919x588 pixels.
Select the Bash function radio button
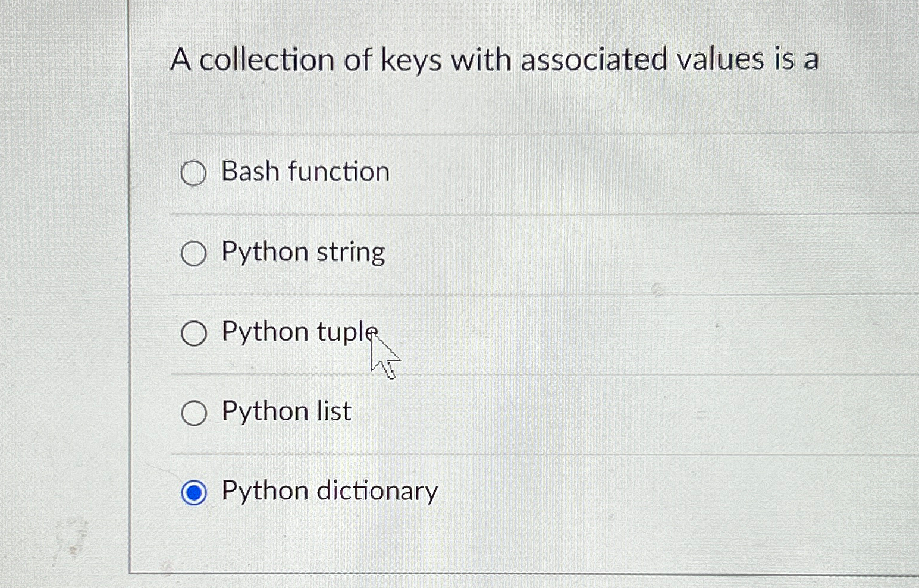coord(193,174)
